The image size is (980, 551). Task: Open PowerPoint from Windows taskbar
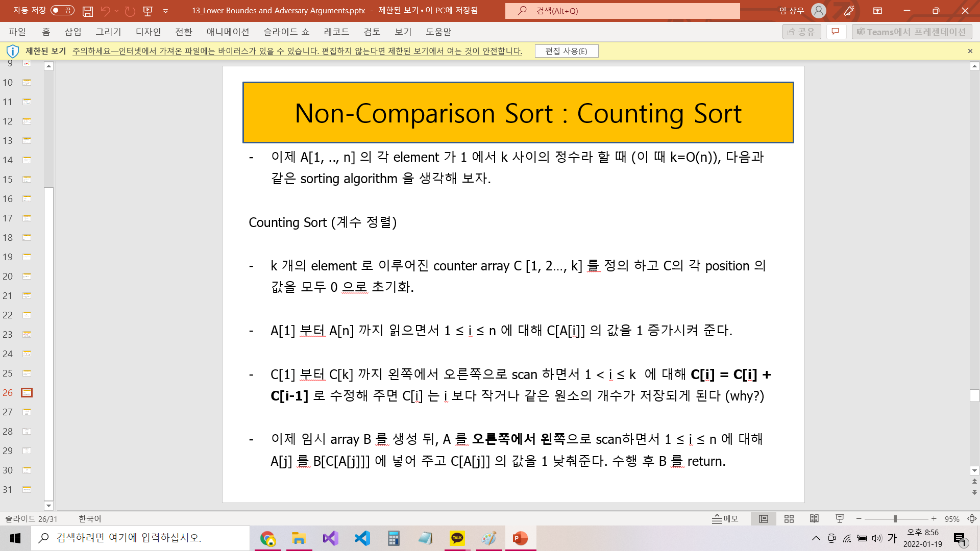[x=520, y=538]
